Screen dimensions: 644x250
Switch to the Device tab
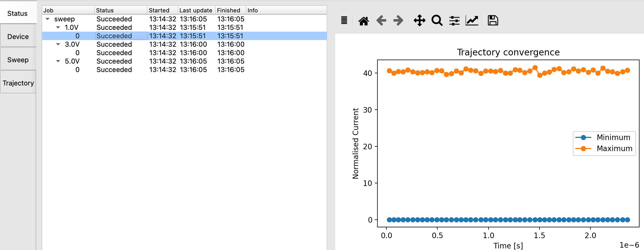[18, 37]
